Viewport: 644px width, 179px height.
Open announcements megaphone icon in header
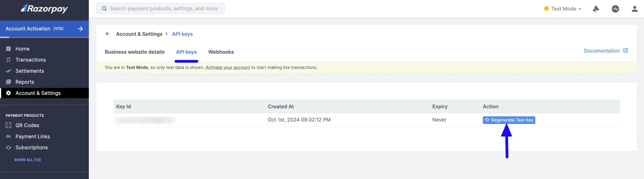(x=596, y=9)
